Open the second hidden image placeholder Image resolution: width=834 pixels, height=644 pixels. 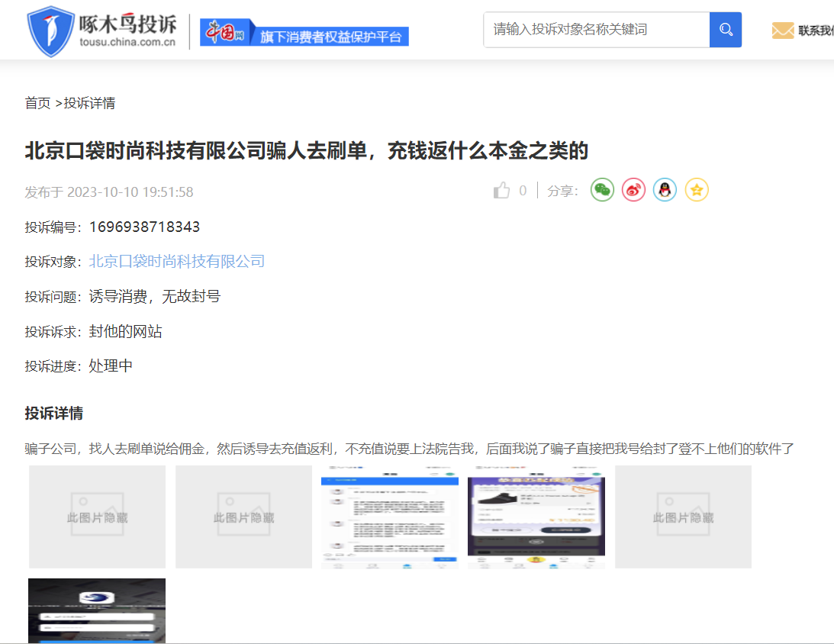[243, 517]
